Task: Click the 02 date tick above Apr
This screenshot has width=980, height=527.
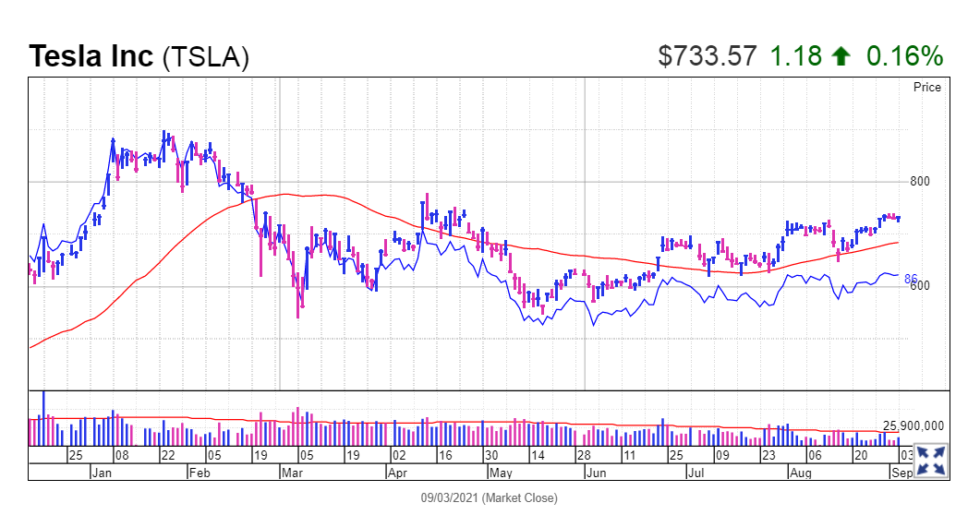Action: tap(399, 455)
